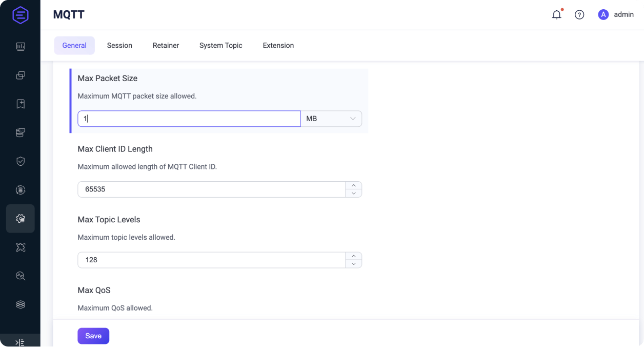Open the gear management sidebar icon
The height and width of the screenshot is (347, 644).
tap(21, 219)
